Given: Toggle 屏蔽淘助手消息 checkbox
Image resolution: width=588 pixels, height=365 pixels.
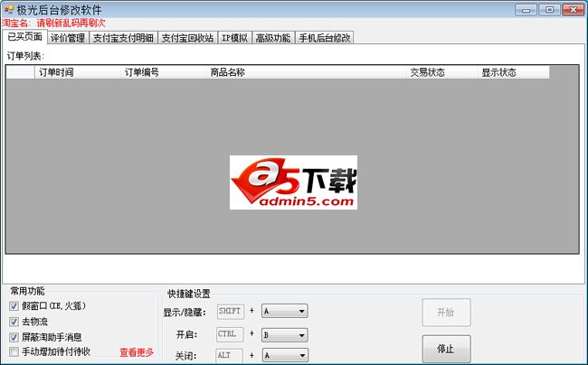Looking at the screenshot, I should tap(14, 337).
